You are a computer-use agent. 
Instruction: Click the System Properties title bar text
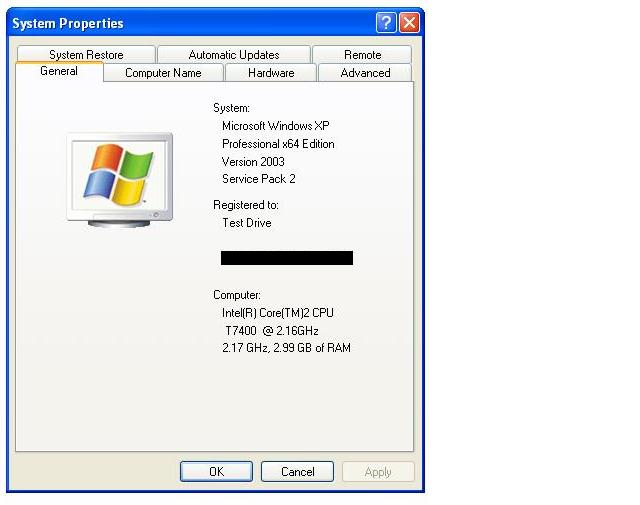[x=68, y=23]
